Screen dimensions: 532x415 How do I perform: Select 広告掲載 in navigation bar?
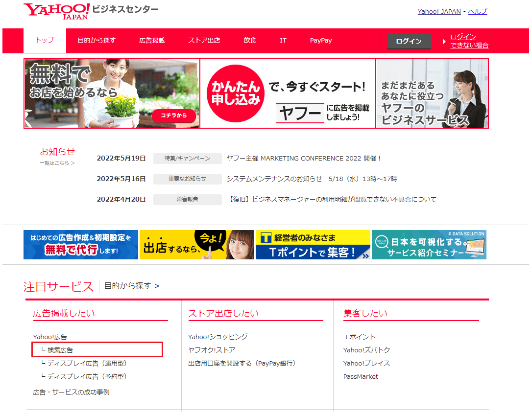tap(152, 41)
